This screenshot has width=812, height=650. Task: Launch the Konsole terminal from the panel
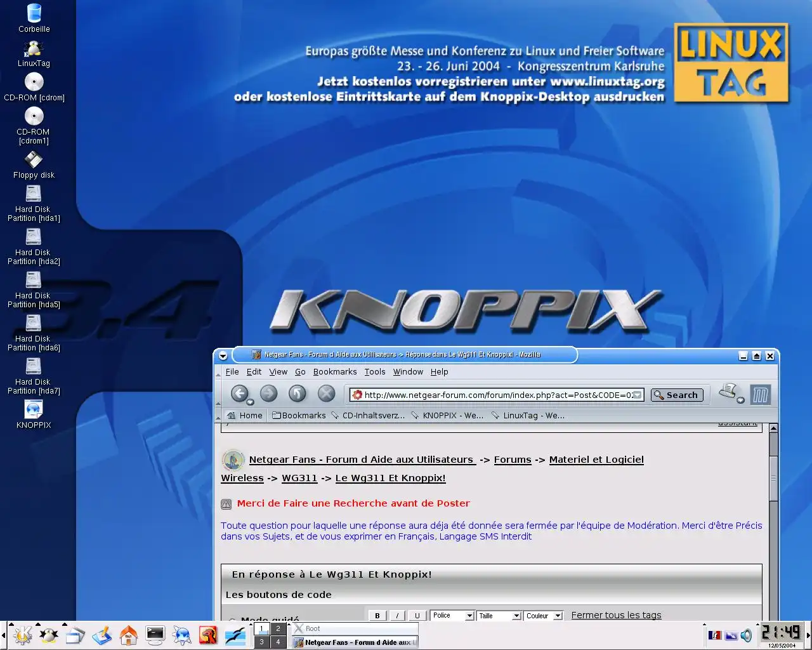point(155,634)
